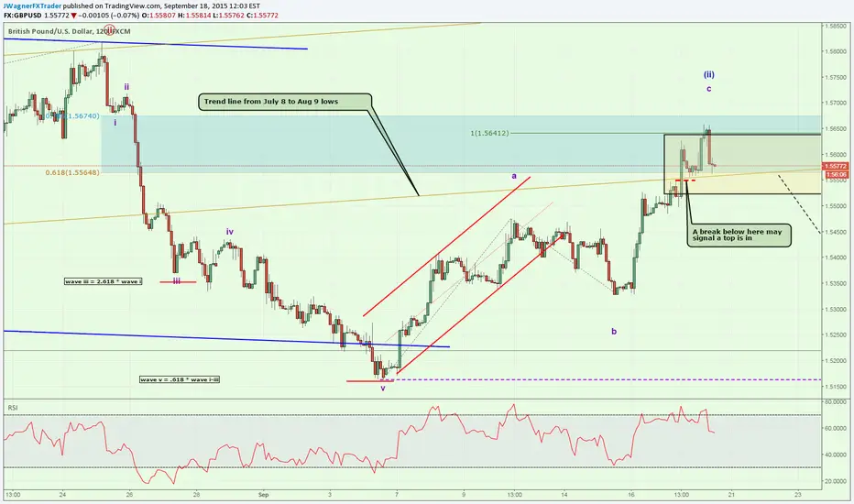This screenshot has height=504, width=854.
Task: Click the 1.54500 price axis label
Action: [x=836, y=232]
